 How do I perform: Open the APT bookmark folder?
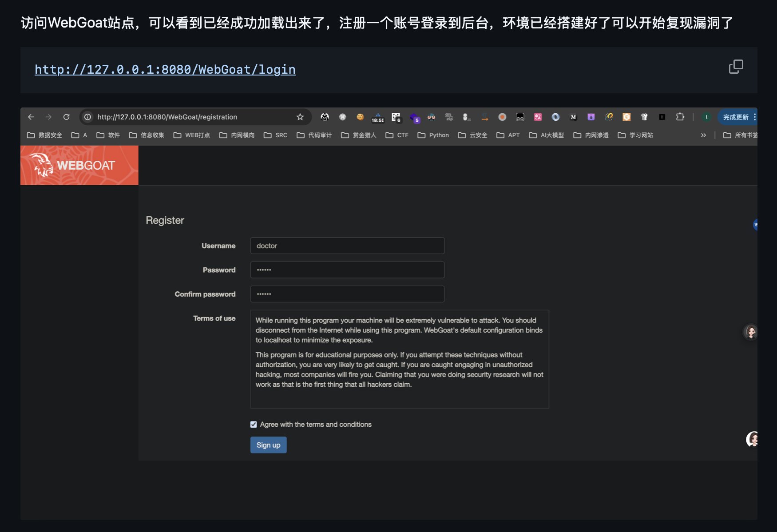[x=508, y=135]
